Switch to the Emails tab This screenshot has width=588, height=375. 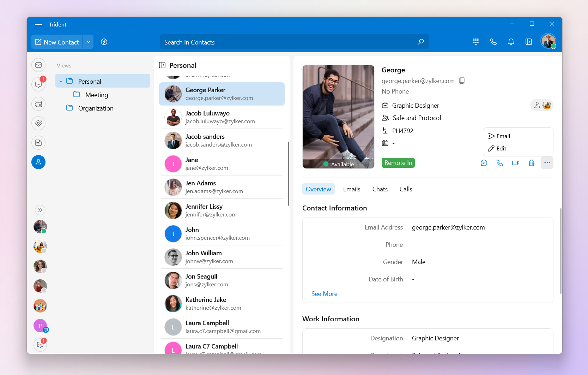[352, 189]
